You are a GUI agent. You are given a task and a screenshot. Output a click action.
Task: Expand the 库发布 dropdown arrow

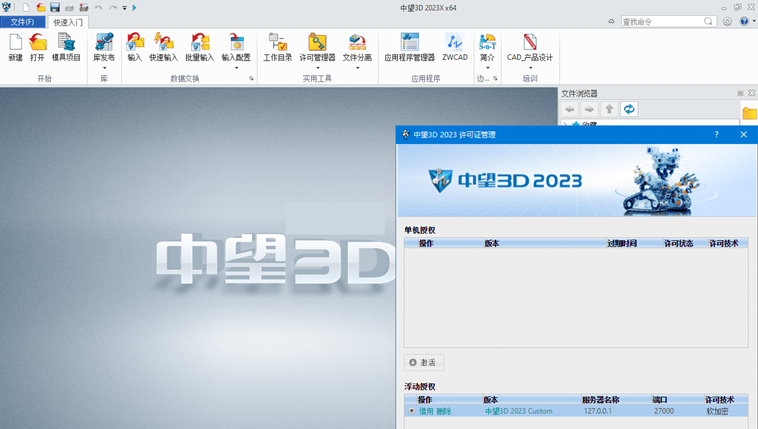[104, 68]
